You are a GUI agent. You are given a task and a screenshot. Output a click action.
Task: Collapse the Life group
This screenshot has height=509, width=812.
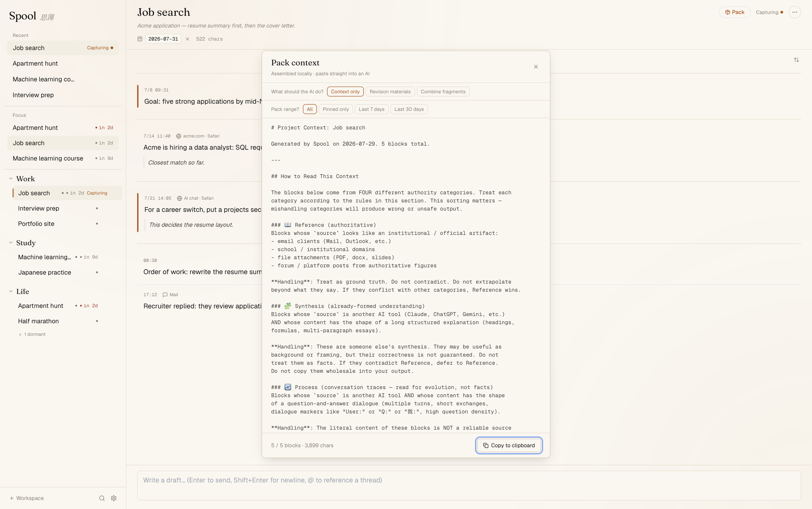pyautogui.click(x=11, y=291)
